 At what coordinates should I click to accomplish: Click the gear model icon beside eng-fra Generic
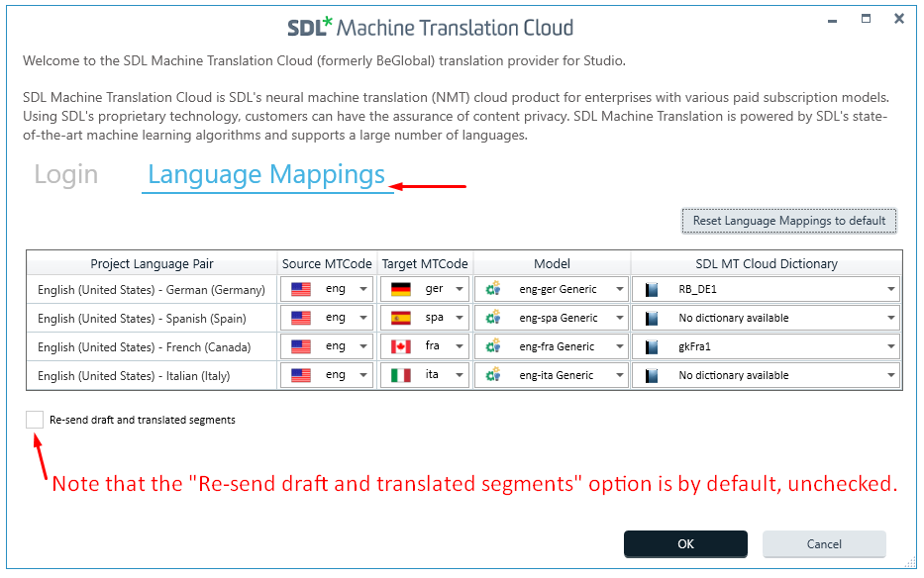click(x=493, y=345)
